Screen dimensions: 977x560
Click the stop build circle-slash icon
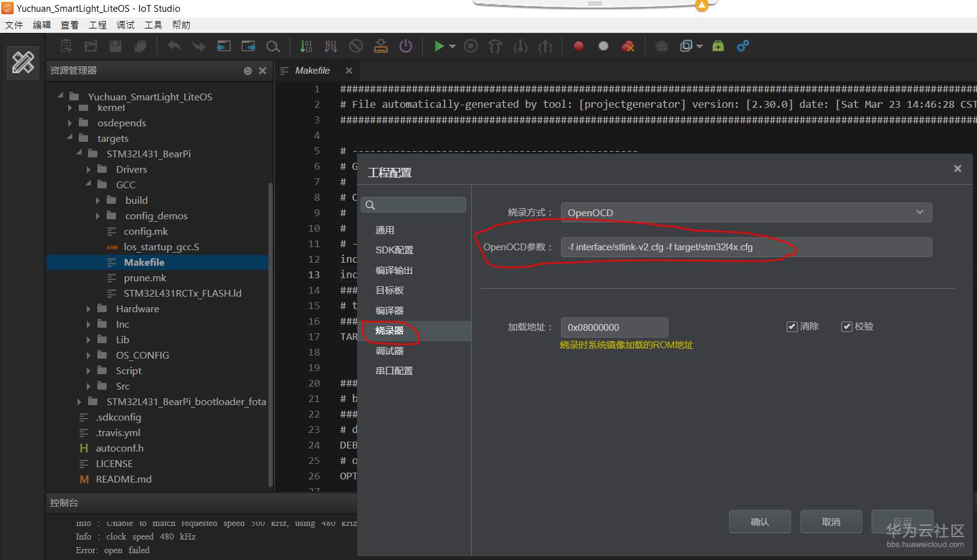(x=356, y=46)
